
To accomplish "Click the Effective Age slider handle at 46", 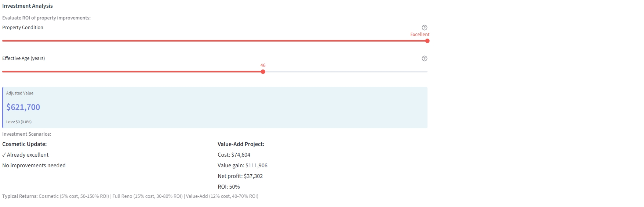I will coord(263,72).
